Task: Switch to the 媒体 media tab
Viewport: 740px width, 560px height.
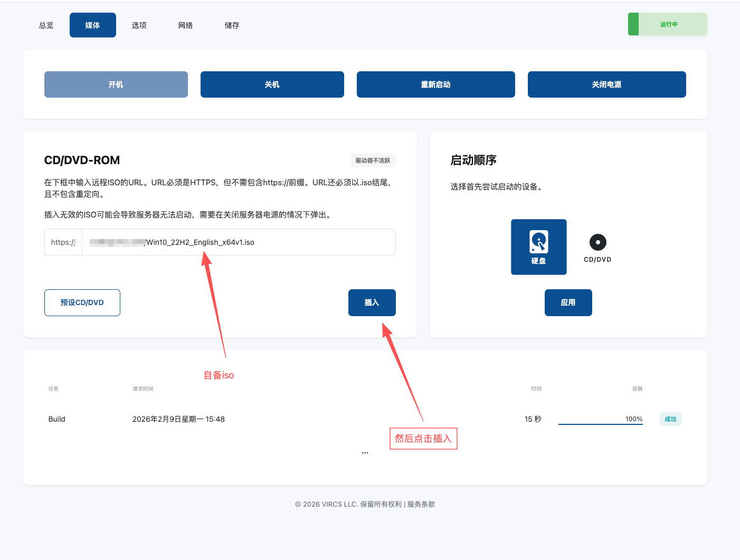Action: tap(93, 25)
